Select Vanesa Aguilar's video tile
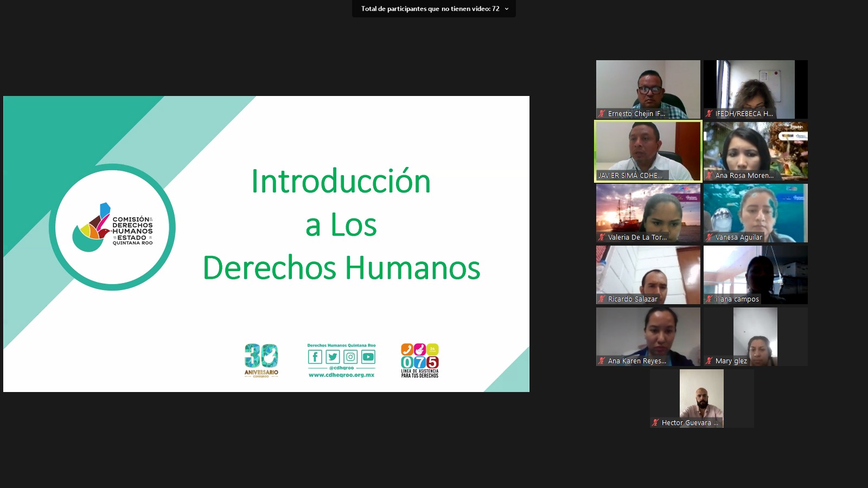 (x=755, y=213)
